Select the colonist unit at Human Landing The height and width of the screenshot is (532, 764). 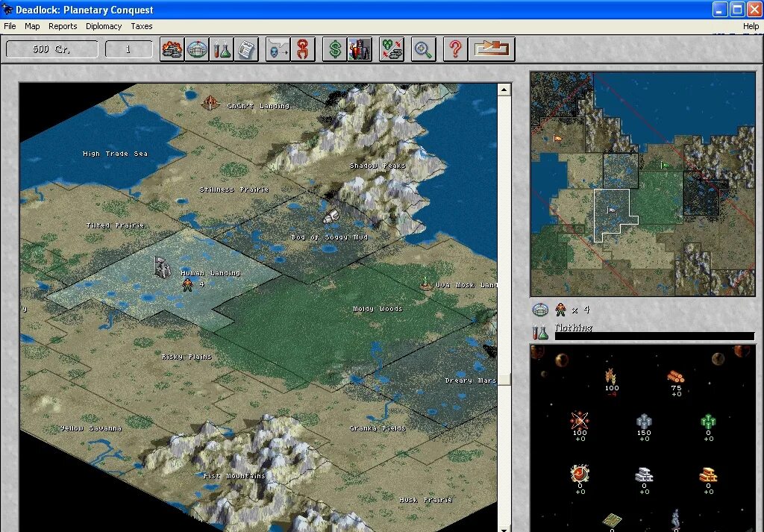coord(187,284)
